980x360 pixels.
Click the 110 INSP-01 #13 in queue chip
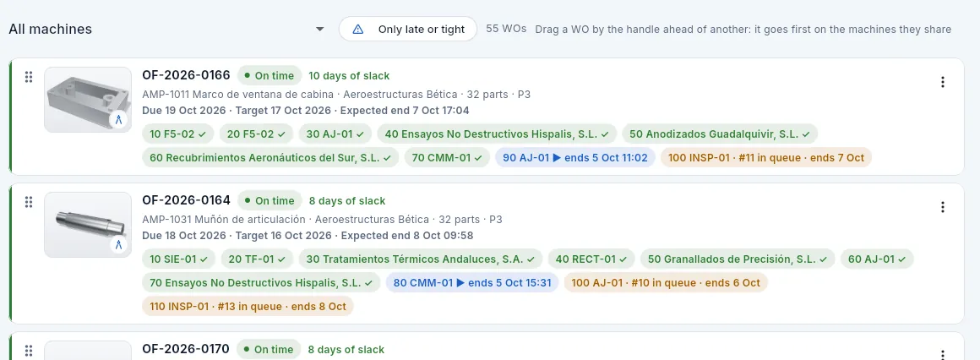pyautogui.click(x=248, y=306)
